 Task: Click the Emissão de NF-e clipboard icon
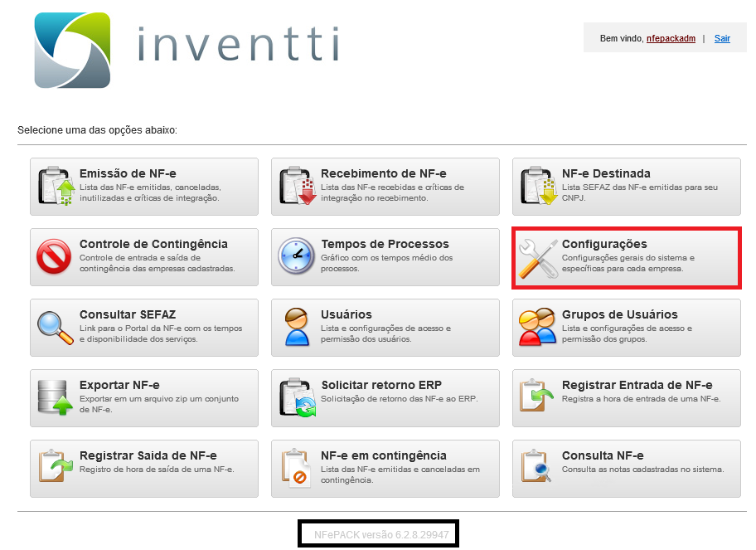point(56,187)
